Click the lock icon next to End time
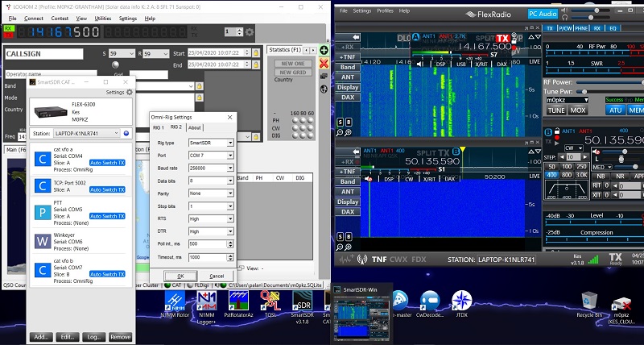The image size is (644, 345). coord(255,64)
